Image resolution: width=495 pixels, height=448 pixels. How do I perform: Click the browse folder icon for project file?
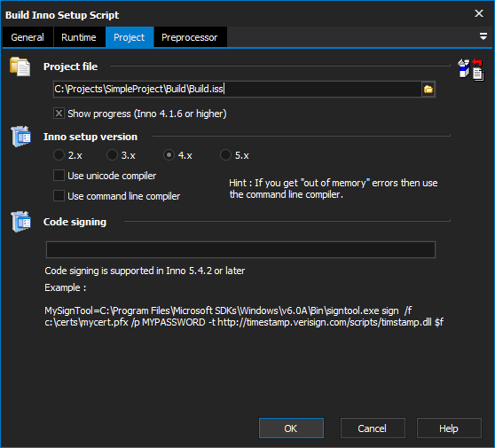(x=428, y=90)
